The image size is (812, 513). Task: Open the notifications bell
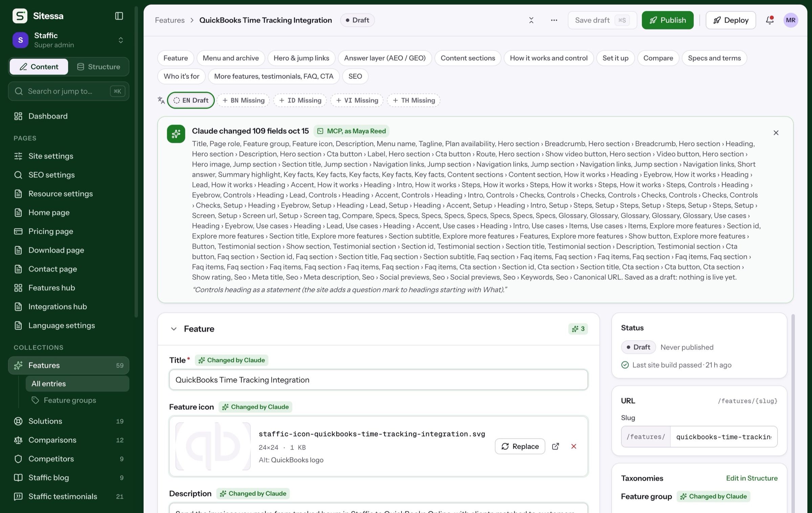click(x=770, y=20)
